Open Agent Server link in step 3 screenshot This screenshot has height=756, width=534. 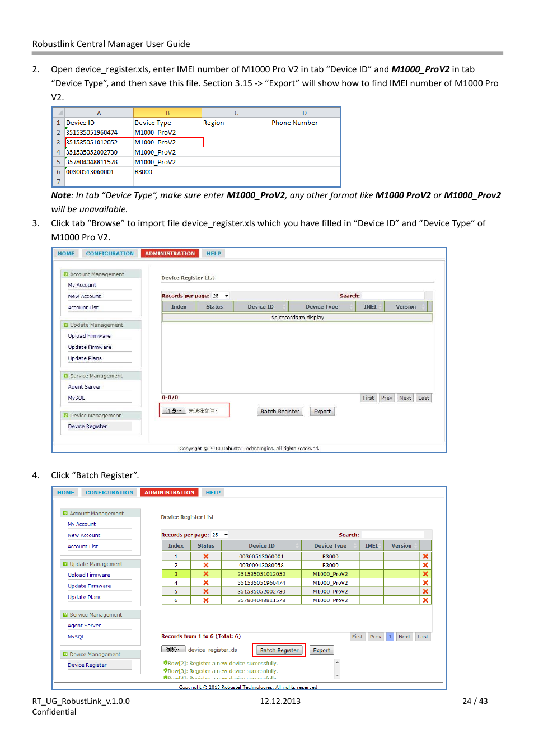pyautogui.click(x=85, y=387)
